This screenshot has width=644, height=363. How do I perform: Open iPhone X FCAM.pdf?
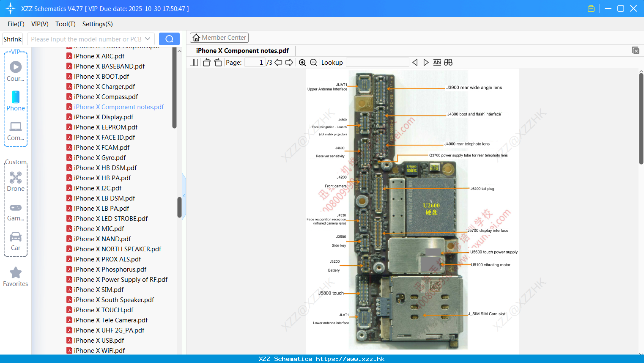tap(98, 147)
